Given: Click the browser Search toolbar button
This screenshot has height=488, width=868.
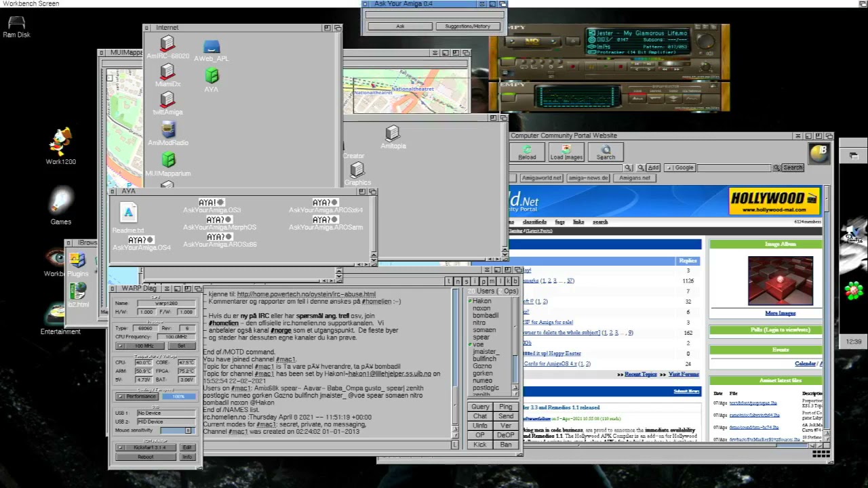Looking at the screenshot, I should (x=606, y=152).
